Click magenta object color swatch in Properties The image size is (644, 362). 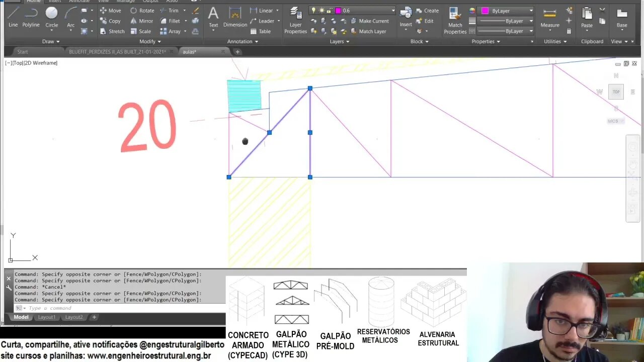click(x=485, y=11)
